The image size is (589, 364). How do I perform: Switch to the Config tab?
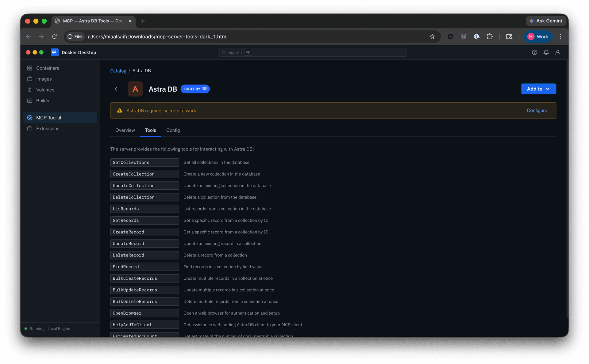pos(173,130)
